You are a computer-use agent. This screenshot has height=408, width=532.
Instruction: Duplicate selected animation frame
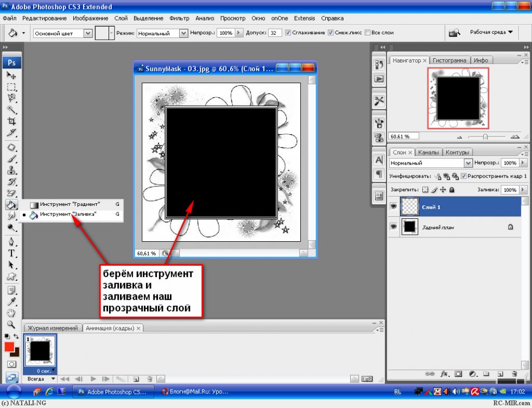136,379
